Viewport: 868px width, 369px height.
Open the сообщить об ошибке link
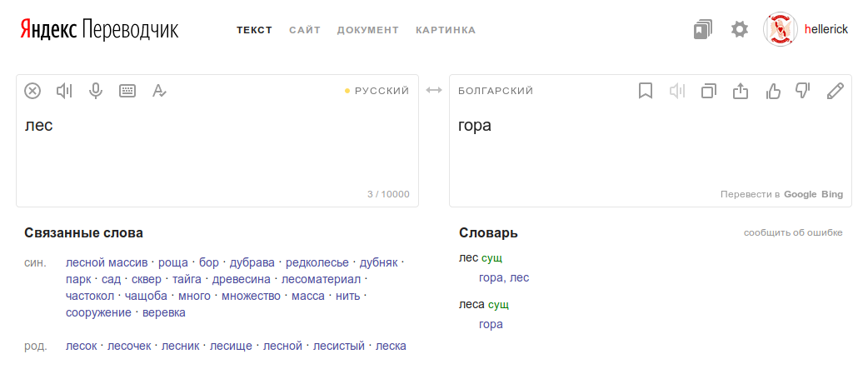point(793,232)
